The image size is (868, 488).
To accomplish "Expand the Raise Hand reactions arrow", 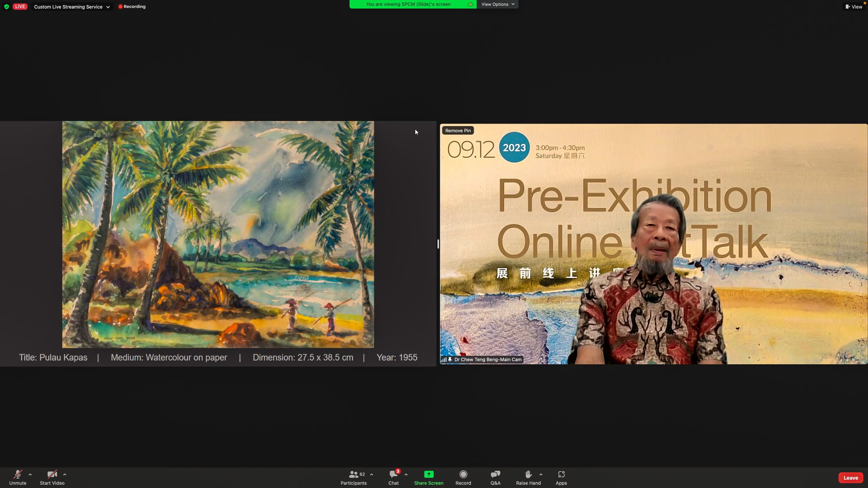I will point(541,474).
